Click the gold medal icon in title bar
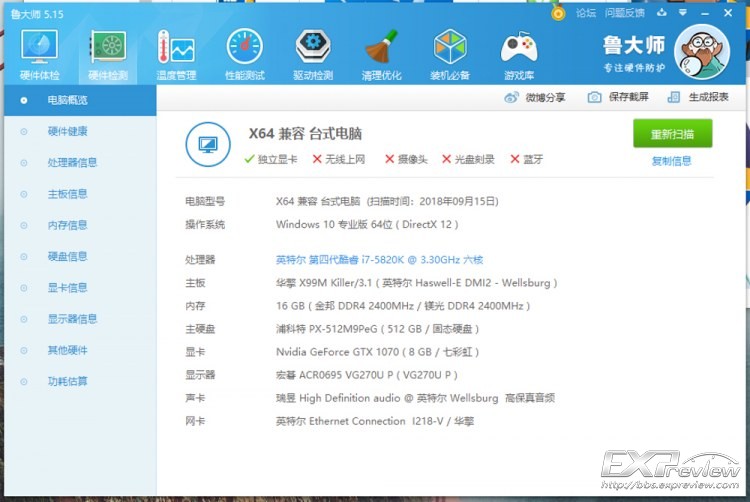Image resolution: width=750 pixels, height=502 pixels. (558, 13)
